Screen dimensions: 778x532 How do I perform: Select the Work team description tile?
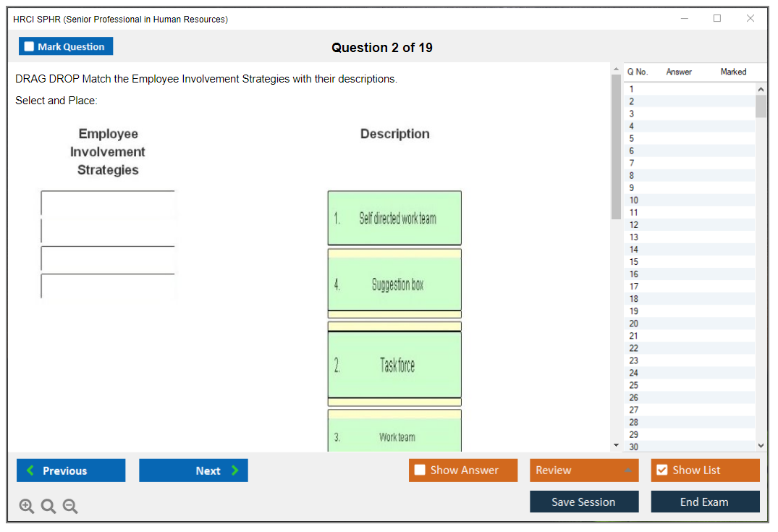pos(394,436)
